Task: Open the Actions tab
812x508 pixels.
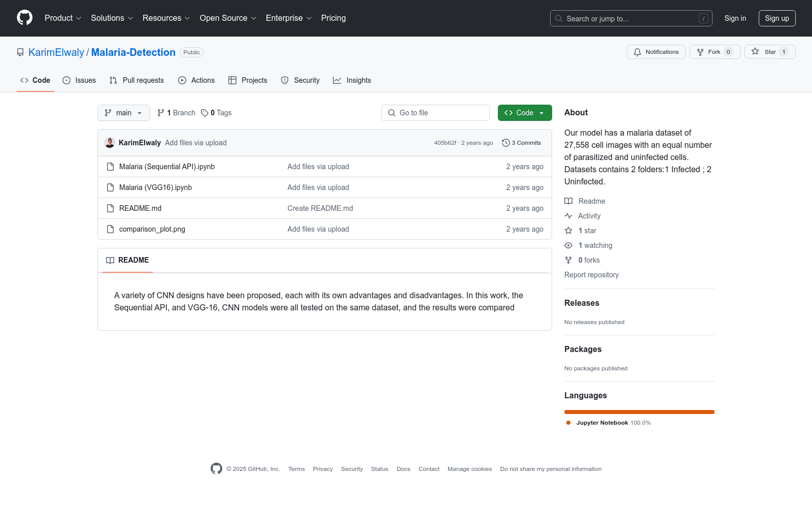Action: pos(196,80)
